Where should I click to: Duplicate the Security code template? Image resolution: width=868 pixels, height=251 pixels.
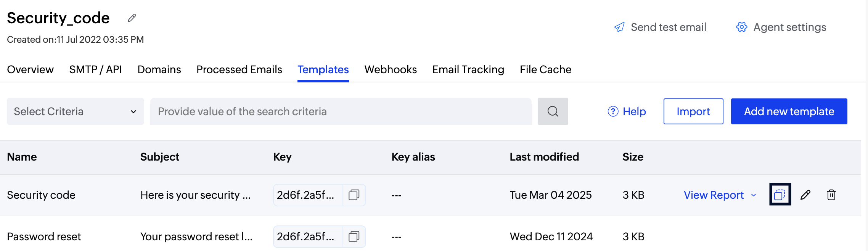pos(780,195)
